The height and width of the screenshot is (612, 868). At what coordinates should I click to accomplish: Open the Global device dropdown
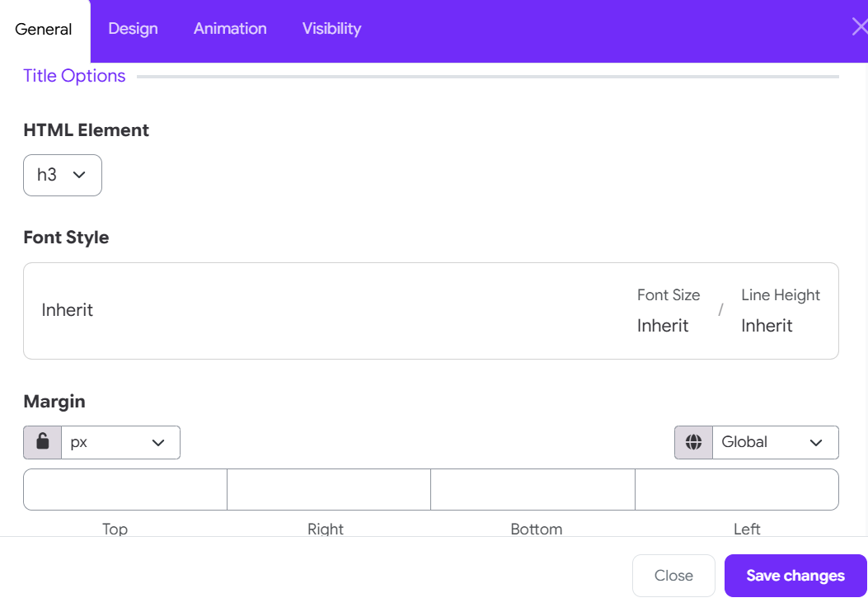point(776,442)
